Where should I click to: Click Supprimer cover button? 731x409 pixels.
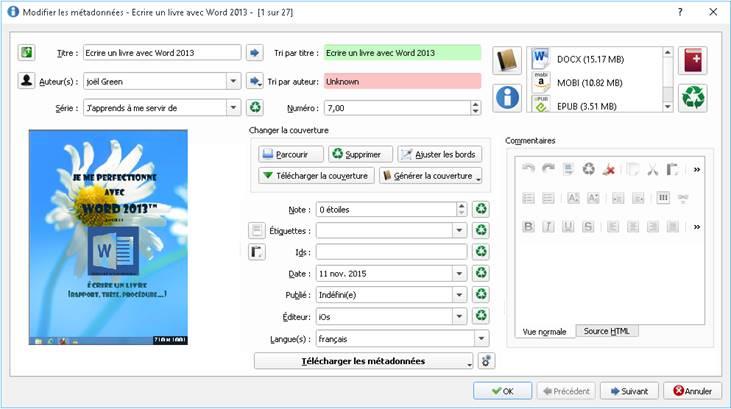pyautogui.click(x=360, y=154)
